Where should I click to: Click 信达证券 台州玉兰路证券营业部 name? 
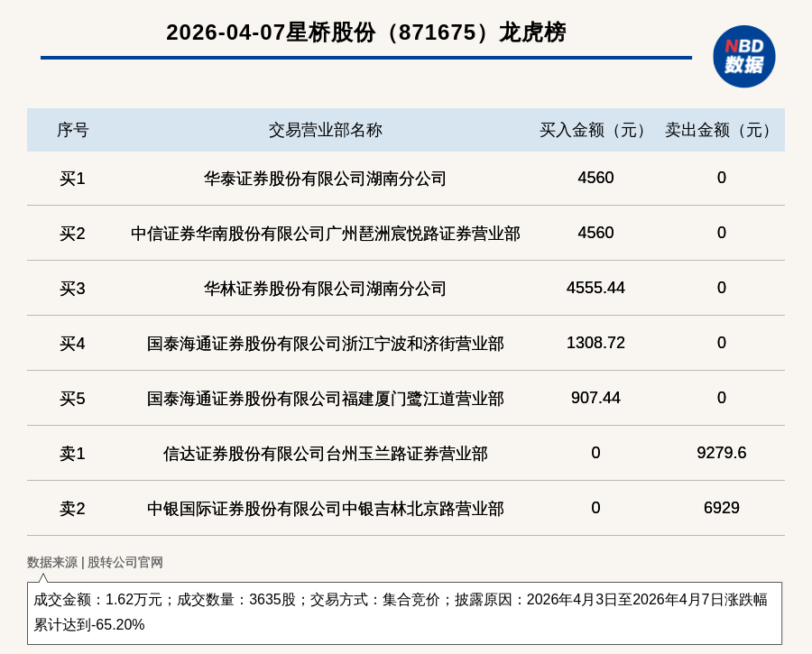pyautogui.click(x=325, y=454)
